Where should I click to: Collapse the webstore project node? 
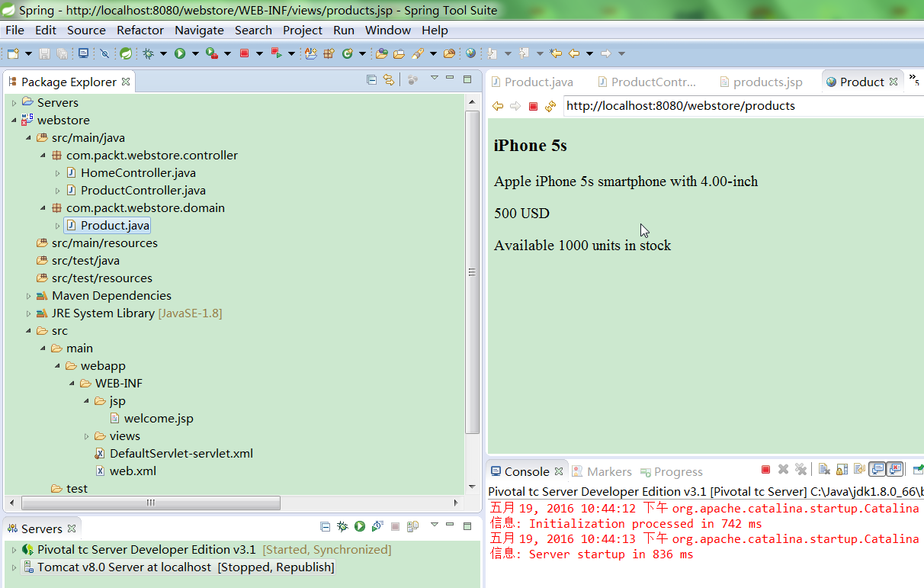(14, 120)
